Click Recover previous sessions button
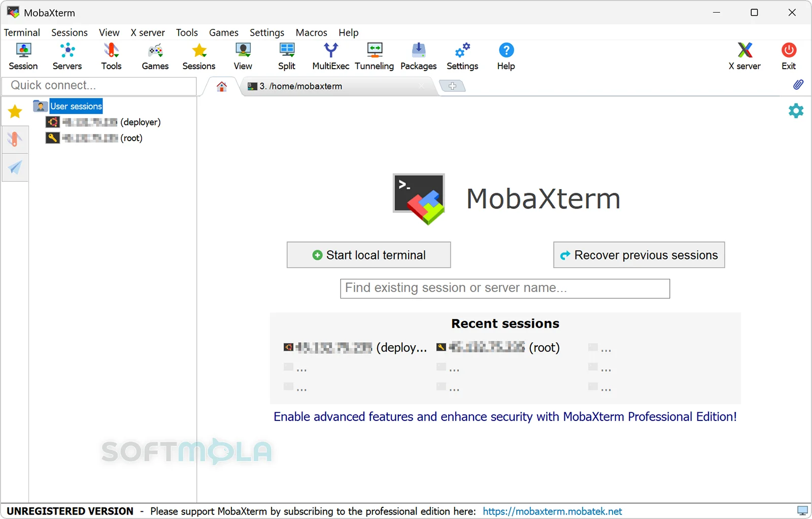This screenshot has height=519, width=812. 639,255
